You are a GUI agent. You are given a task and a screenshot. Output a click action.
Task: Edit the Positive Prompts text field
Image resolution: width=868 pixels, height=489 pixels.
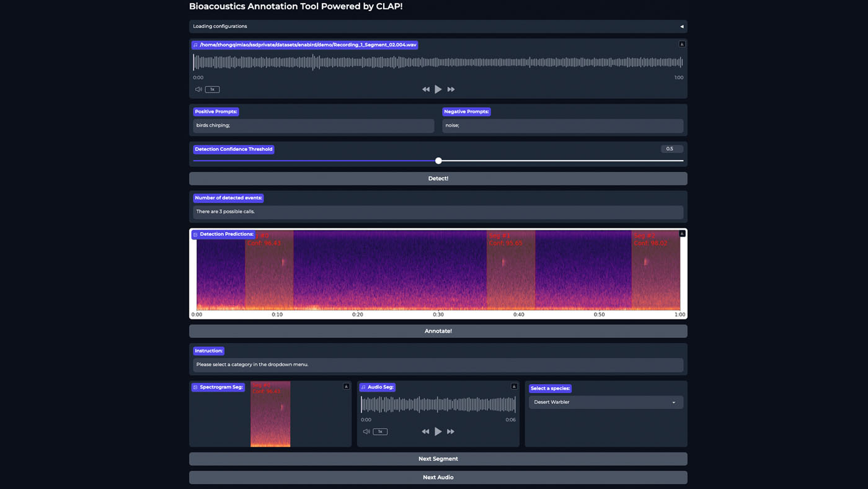tap(313, 125)
